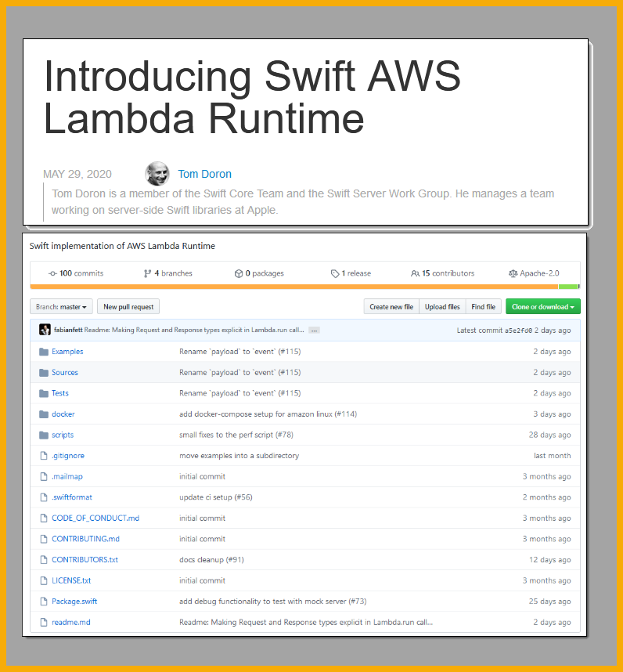Click the orange Swift language bar segment
This screenshot has height=672, width=623.
294,287
